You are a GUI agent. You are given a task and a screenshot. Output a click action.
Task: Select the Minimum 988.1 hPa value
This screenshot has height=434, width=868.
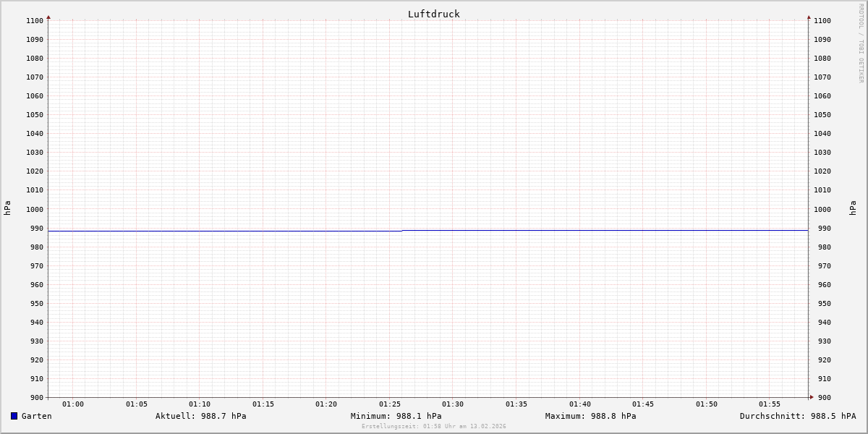point(396,416)
